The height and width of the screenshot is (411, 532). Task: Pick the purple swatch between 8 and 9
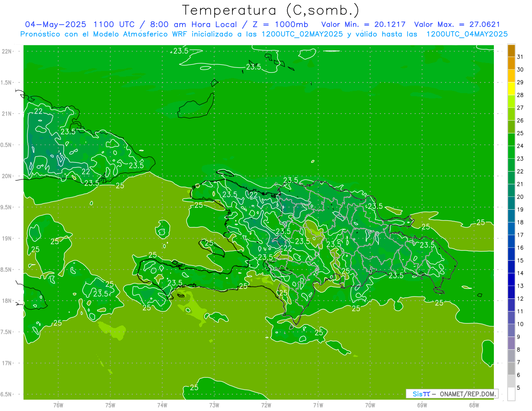(x=511, y=343)
